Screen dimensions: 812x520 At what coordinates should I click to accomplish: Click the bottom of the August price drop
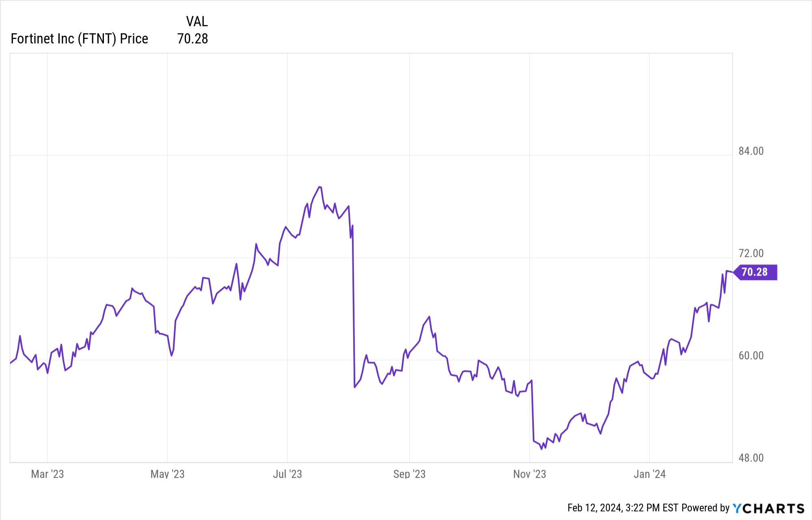[354, 387]
